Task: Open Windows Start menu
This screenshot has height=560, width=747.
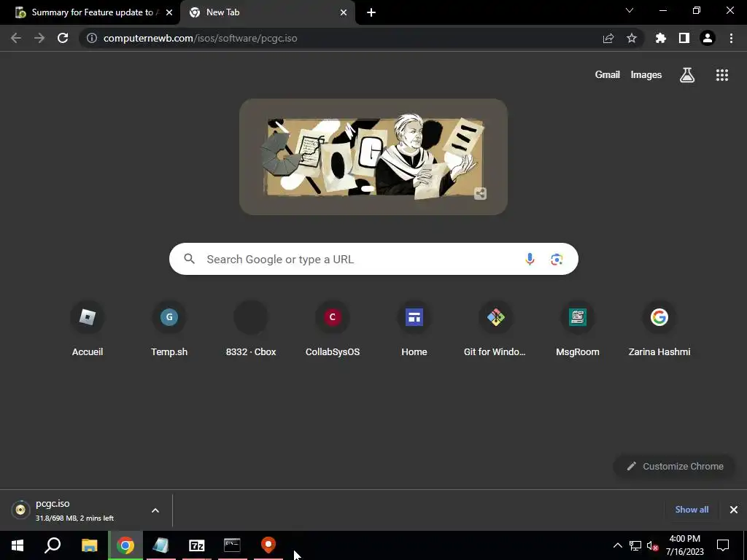Action: 18,545
